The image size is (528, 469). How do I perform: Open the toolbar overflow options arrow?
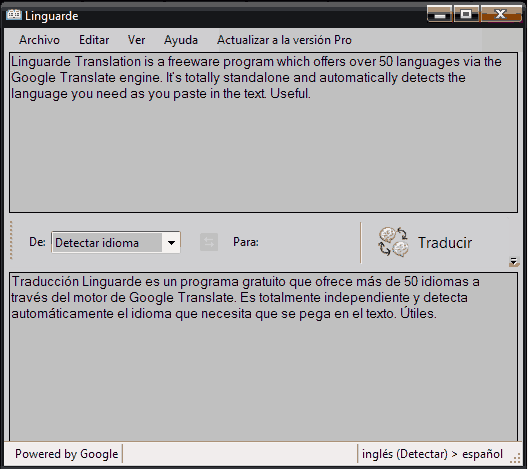(x=514, y=262)
